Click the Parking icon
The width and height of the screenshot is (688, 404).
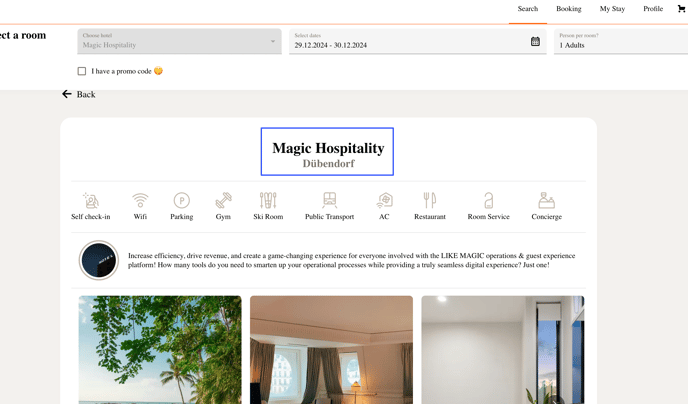[x=182, y=200]
